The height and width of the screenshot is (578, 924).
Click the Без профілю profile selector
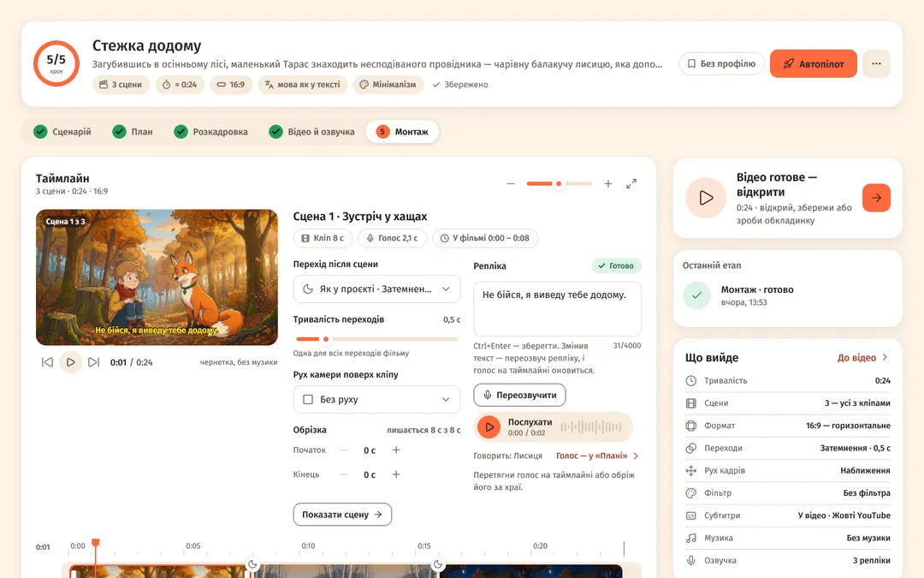point(722,63)
